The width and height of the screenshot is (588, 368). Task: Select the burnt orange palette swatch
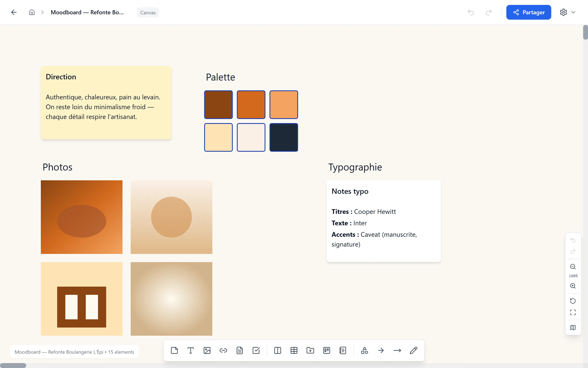coord(251,105)
